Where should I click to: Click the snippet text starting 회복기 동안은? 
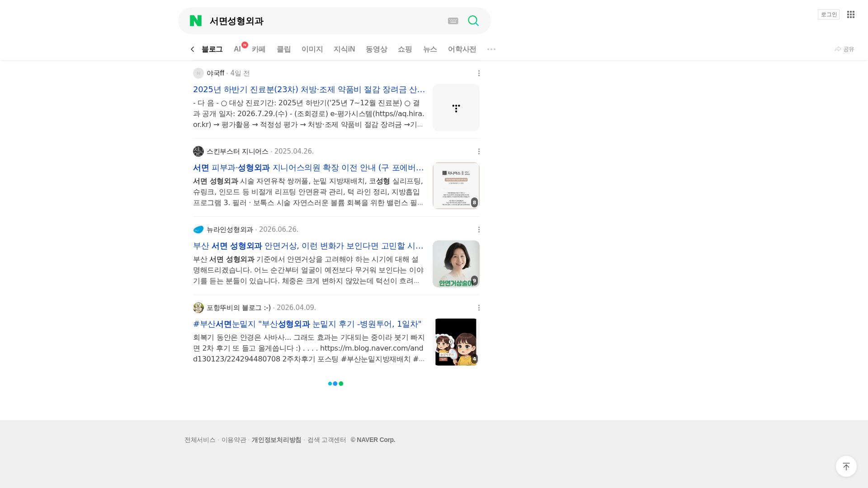coord(309,348)
